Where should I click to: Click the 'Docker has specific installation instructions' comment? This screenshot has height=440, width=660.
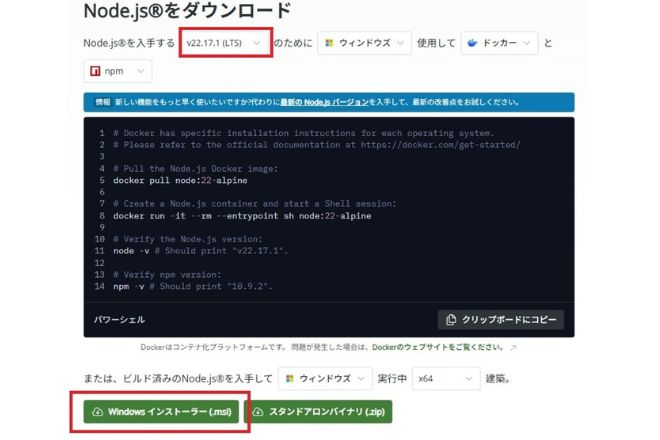pyautogui.click(x=304, y=133)
